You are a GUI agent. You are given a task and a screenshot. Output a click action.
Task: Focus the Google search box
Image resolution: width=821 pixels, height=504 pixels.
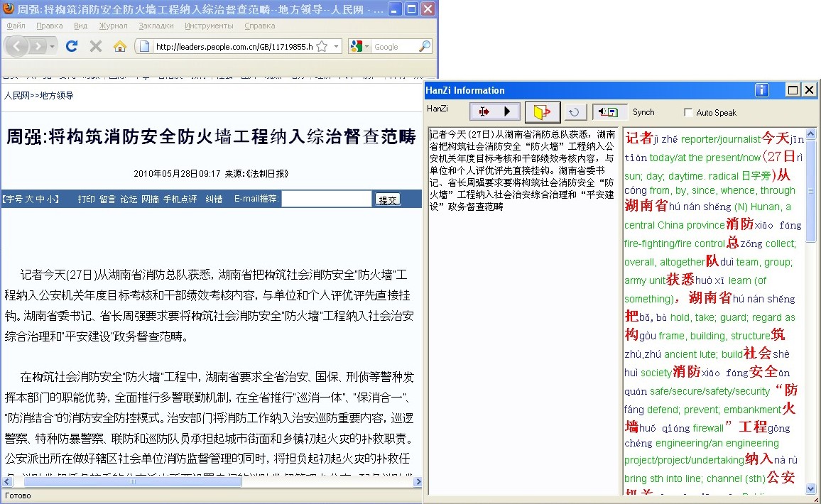395,47
